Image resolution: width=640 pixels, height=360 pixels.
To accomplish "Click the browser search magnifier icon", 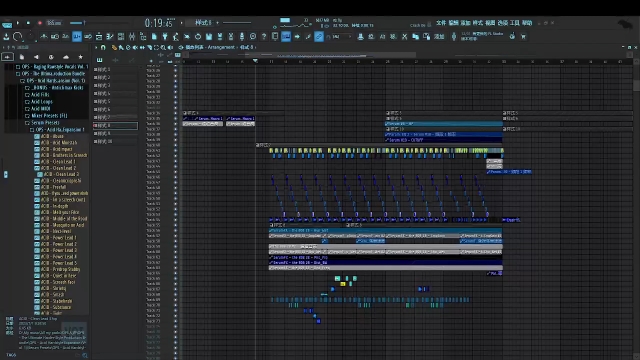I will (85, 356).
